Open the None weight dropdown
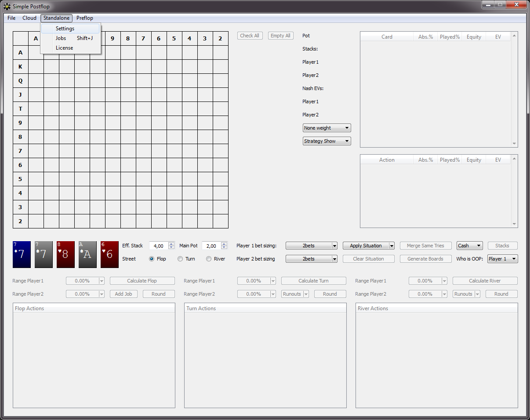 (x=327, y=128)
